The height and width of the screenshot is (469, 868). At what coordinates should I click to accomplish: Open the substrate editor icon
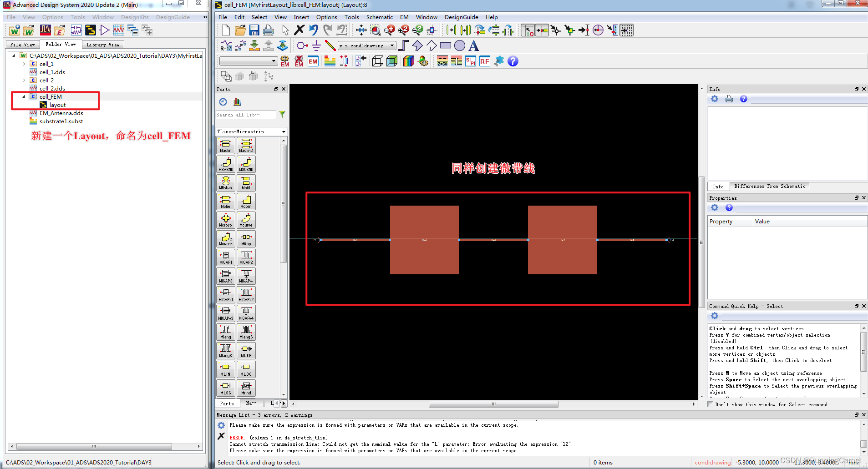click(x=330, y=61)
